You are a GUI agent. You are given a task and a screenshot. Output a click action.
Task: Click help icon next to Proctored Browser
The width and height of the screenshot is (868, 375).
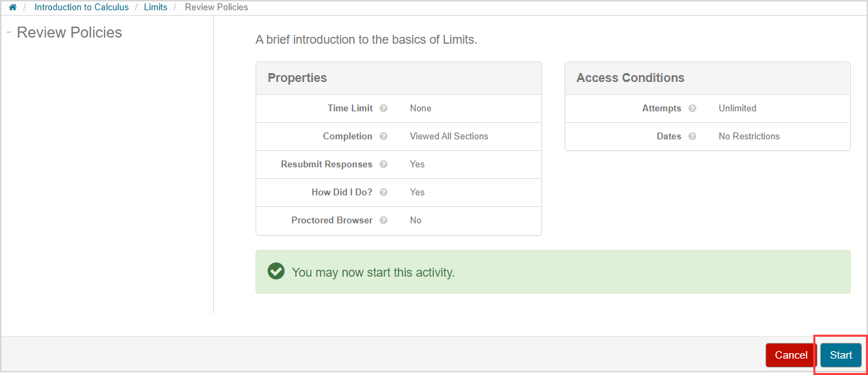(x=383, y=221)
